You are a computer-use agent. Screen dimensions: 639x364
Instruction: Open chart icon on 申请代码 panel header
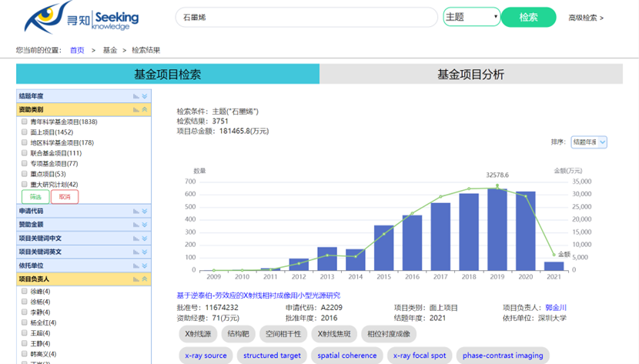(136, 211)
